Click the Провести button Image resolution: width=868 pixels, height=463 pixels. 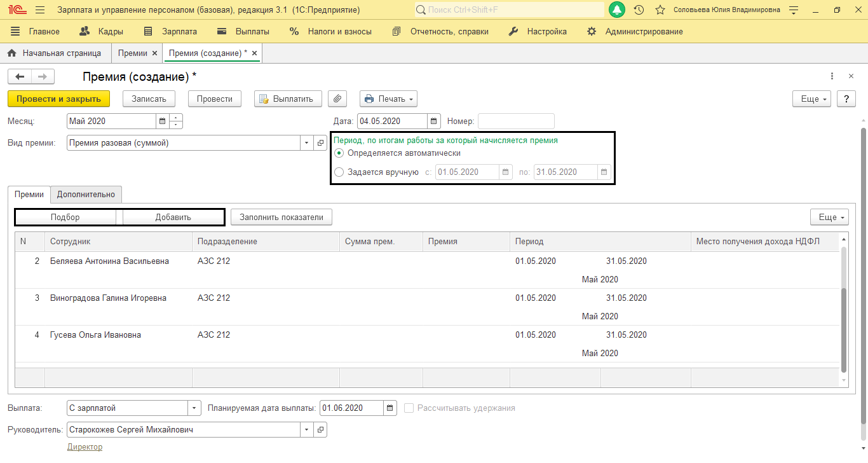click(215, 99)
